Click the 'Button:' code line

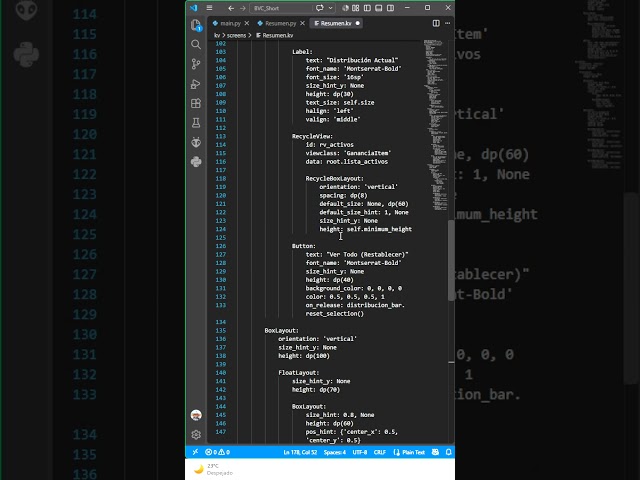coord(304,246)
